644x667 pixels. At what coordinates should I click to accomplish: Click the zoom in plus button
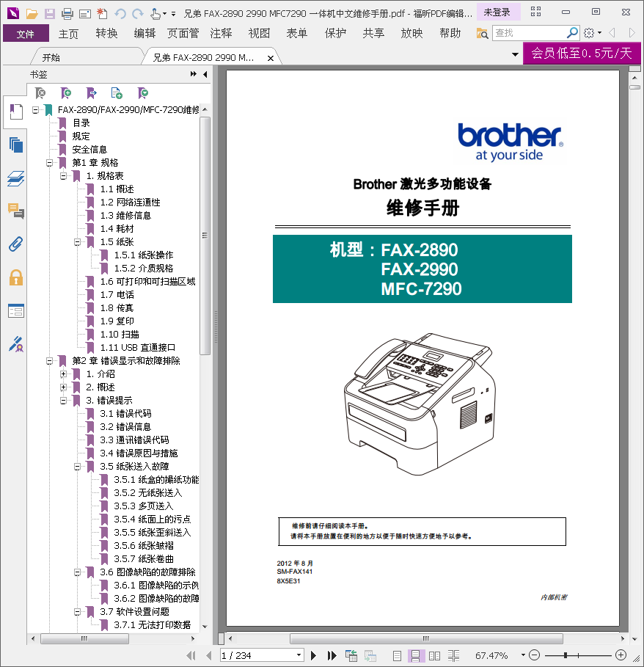621,655
